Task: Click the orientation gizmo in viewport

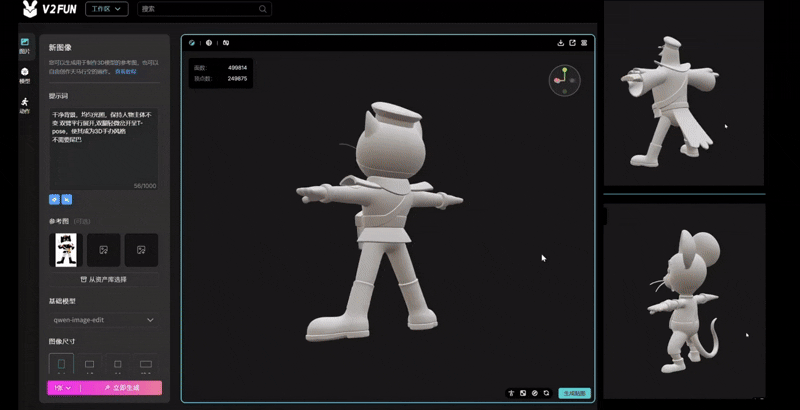Action: tap(563, 79)
